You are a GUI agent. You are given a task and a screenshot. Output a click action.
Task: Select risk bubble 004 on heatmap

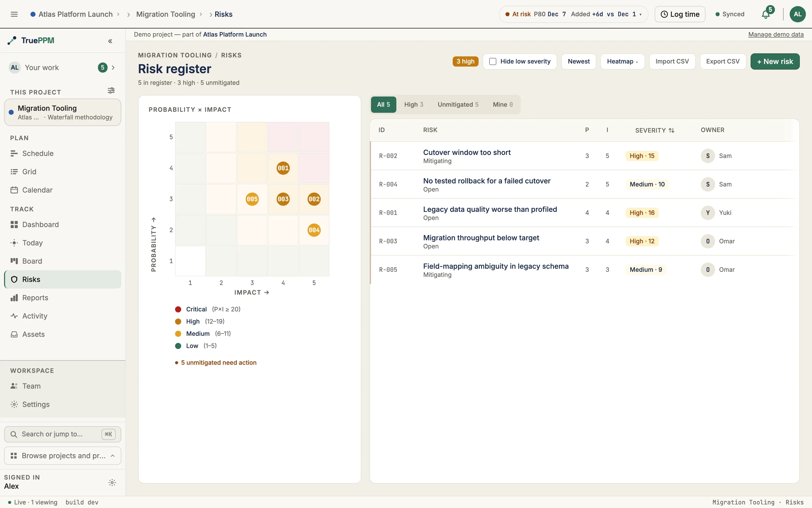(314, 230)
